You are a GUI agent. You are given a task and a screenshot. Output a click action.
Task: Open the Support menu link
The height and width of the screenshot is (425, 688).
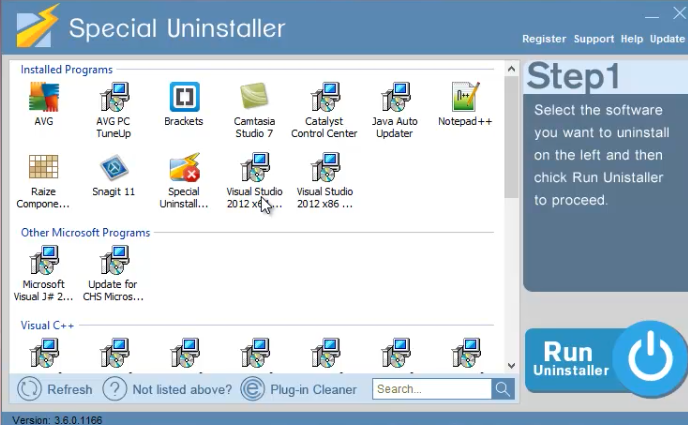tap(594, 39)
